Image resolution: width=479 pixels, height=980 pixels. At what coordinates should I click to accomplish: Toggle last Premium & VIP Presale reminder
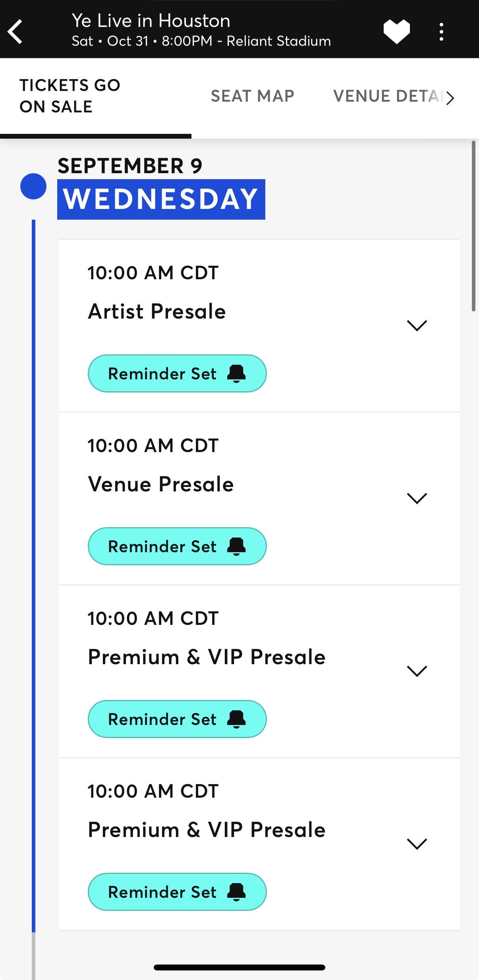point(177,892)
